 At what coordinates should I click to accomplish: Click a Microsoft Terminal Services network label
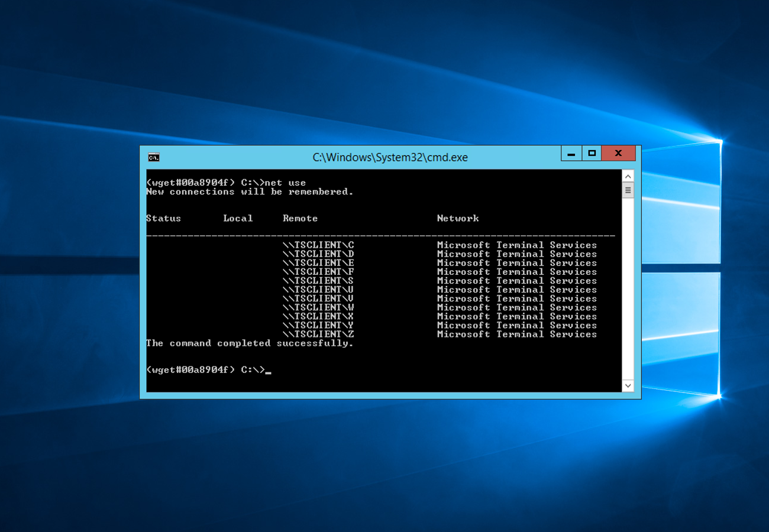pyautogui.click(x=516, y=245)
